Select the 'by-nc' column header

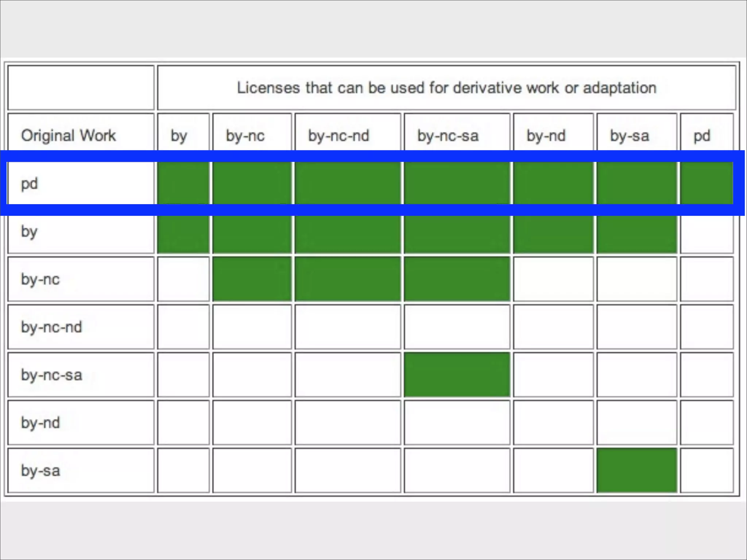pos(245,136)
